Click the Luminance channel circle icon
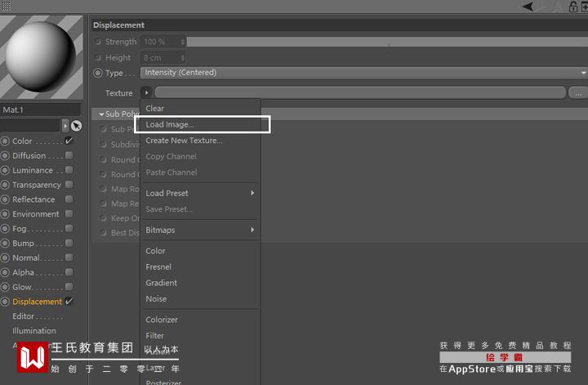This screenshot has width=588, height=385. tap(5, 170)
